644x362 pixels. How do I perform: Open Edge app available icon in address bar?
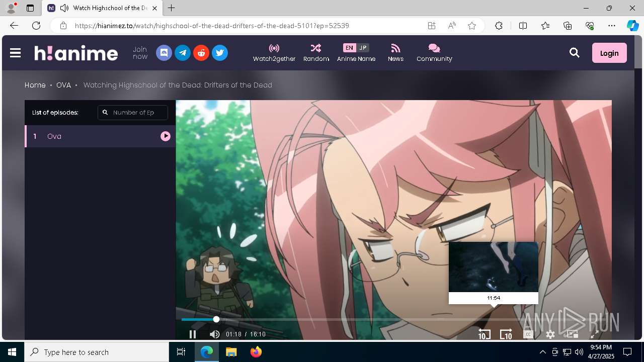[x=432, y=26]
